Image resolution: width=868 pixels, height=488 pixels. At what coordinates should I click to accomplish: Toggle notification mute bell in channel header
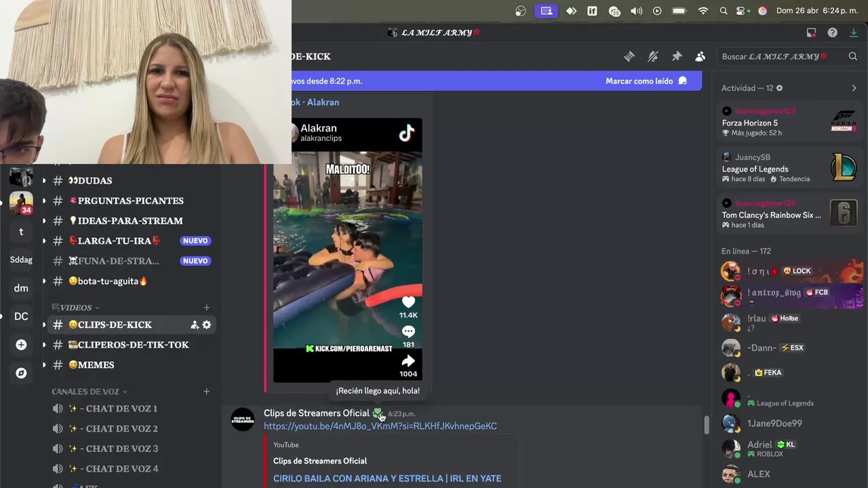tap(653, 56)
